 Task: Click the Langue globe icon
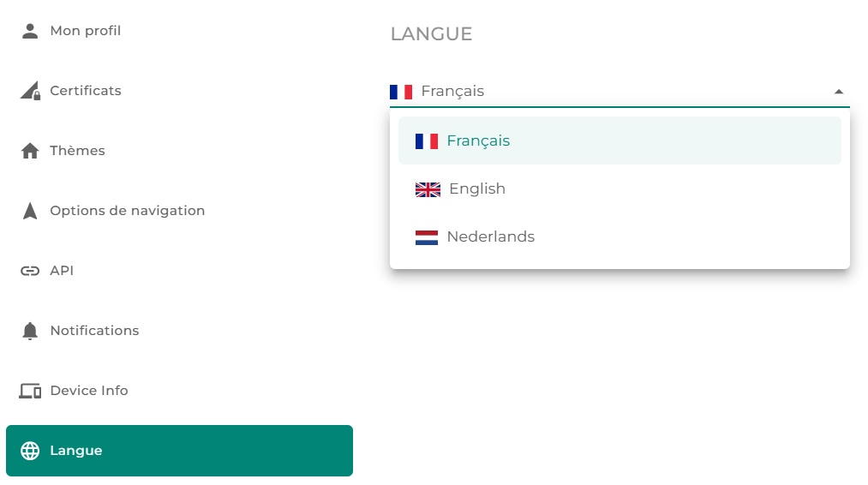pyautogui.click(x=30, y=451)
